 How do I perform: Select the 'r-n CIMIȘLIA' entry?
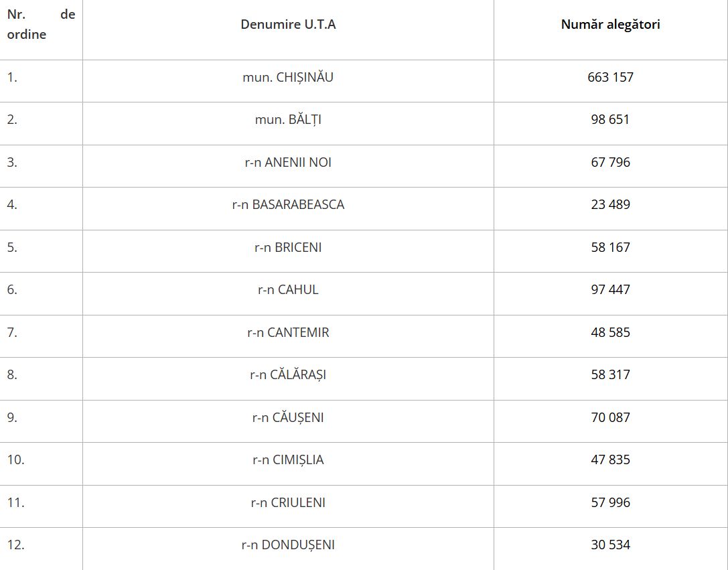(288, 460)
